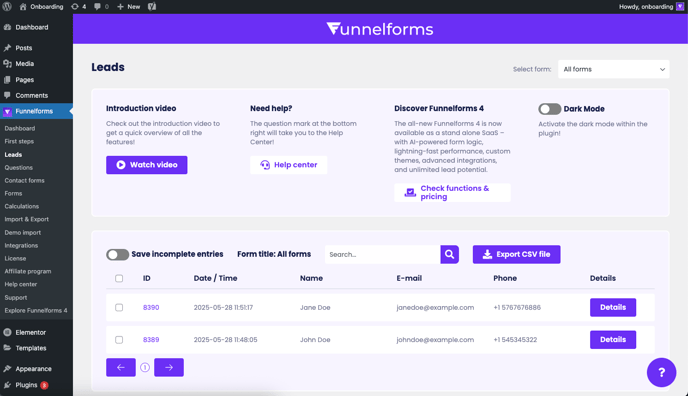Open Contact forms submenu item
688x396 pixels.
25,180
